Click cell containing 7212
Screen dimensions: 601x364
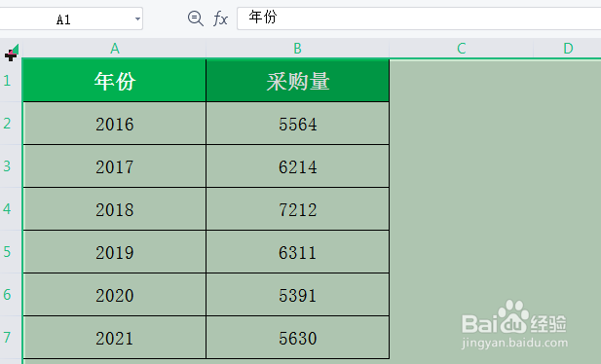(297, 209)
